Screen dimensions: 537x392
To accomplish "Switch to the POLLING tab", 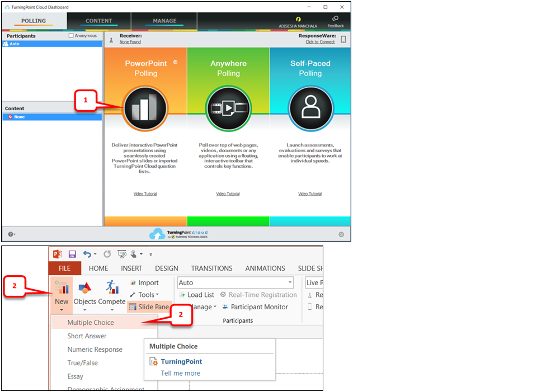I will click(34, 21).
